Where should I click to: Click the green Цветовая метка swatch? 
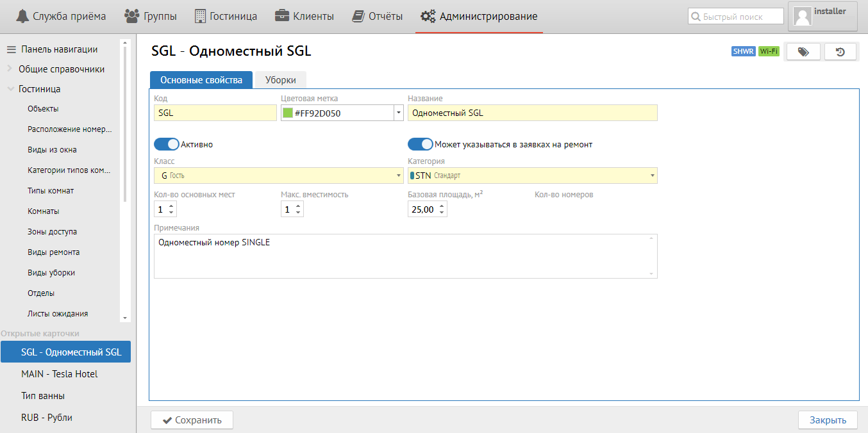pyautogui.click(x=288, y=113)
